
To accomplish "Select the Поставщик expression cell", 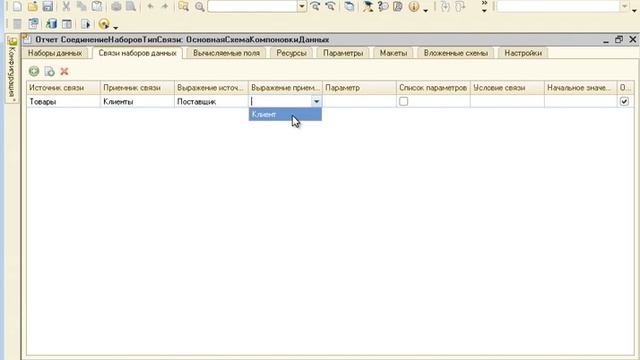I will tap(211, 101).
